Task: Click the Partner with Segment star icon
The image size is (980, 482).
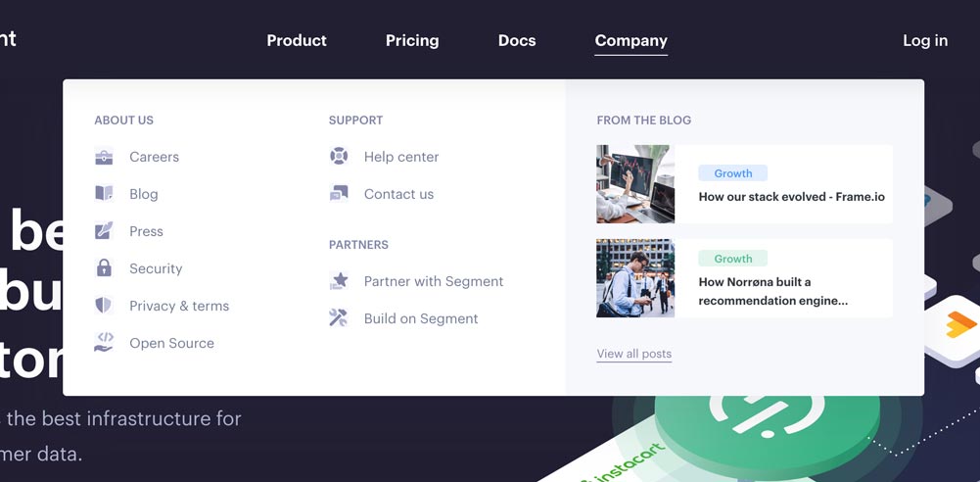Action: pyautogui.click(x=339, y=281)
